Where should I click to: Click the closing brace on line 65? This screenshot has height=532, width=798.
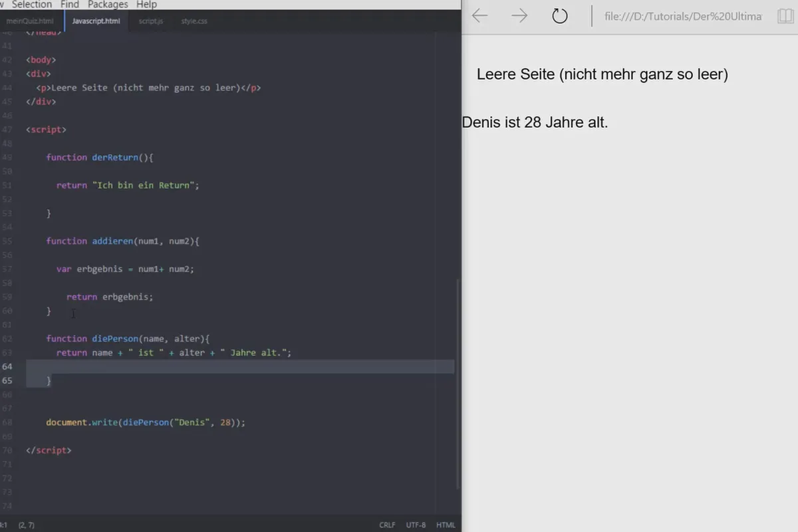coord(49,380)
